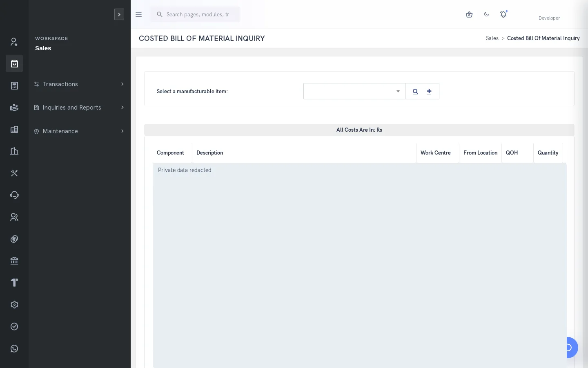Open the letter T icon in the left rail
The image size is (588, 368).
14,283
